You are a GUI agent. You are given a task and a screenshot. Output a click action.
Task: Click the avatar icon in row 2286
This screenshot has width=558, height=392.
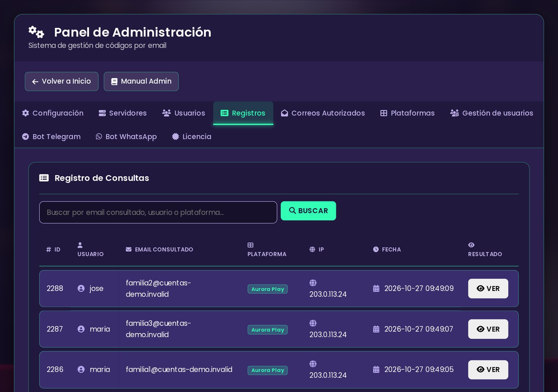[81, 369]
